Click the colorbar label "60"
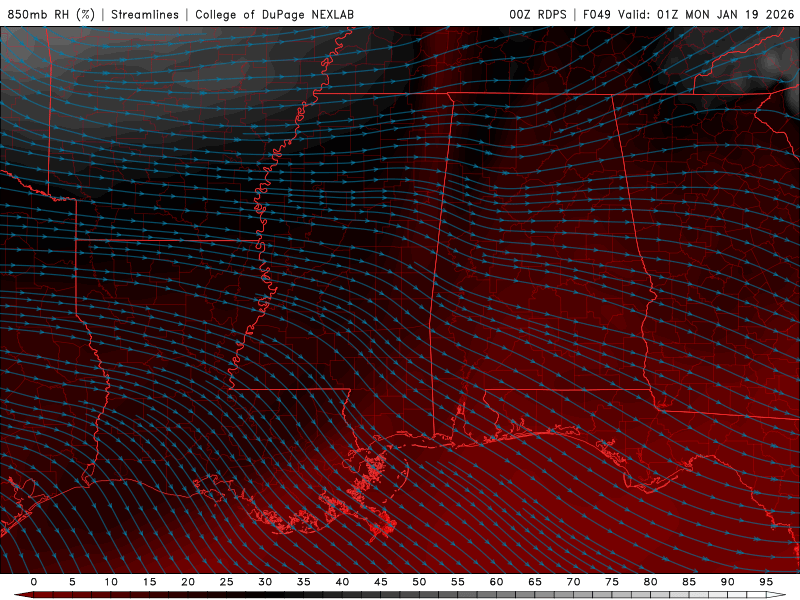The width and height of the screenshot is (800, 600). [x=496, y=582]
